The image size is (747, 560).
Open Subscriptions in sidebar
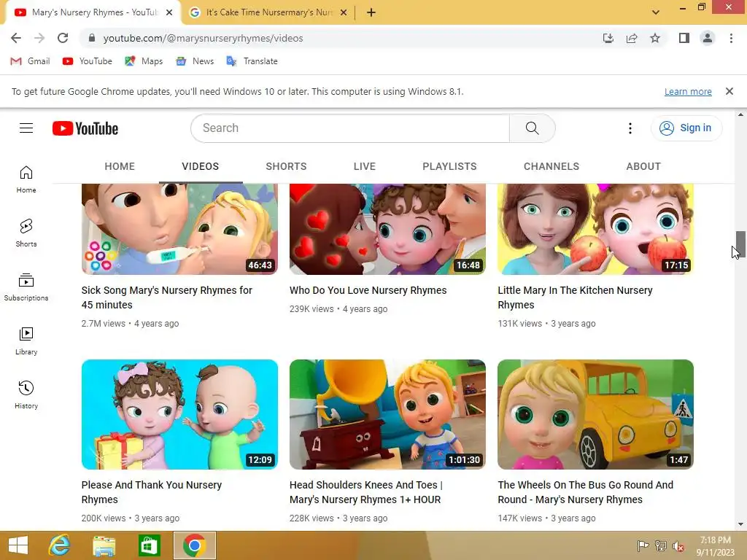coord(26,287)
